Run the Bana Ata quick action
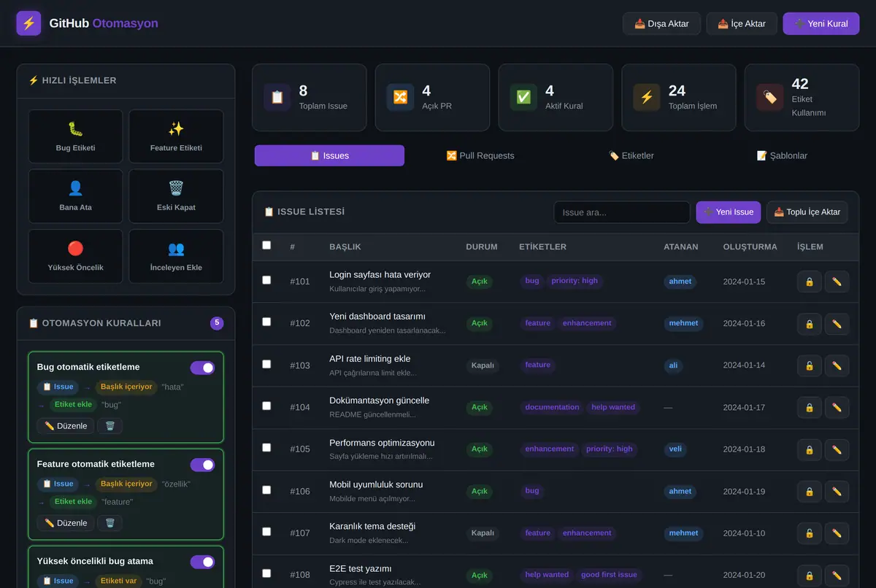This screenshot has height=588, width=876. pyautogui.click(x=75, y=196)
